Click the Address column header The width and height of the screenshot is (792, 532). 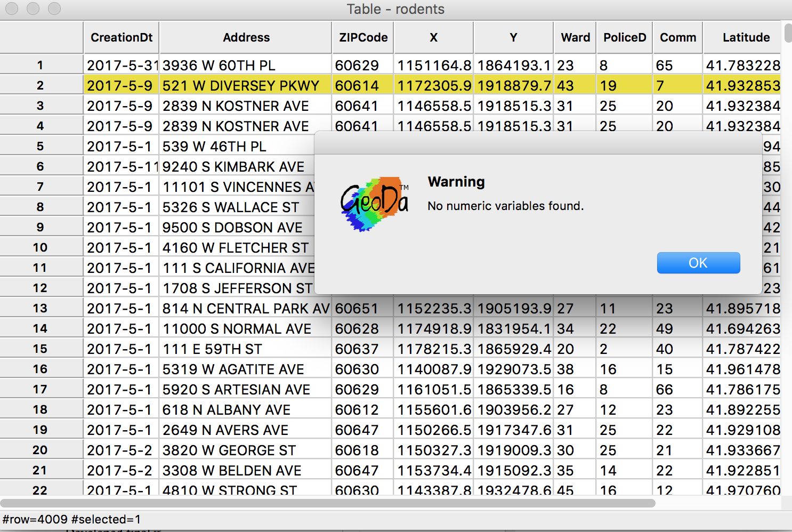[x=246, y=37]
